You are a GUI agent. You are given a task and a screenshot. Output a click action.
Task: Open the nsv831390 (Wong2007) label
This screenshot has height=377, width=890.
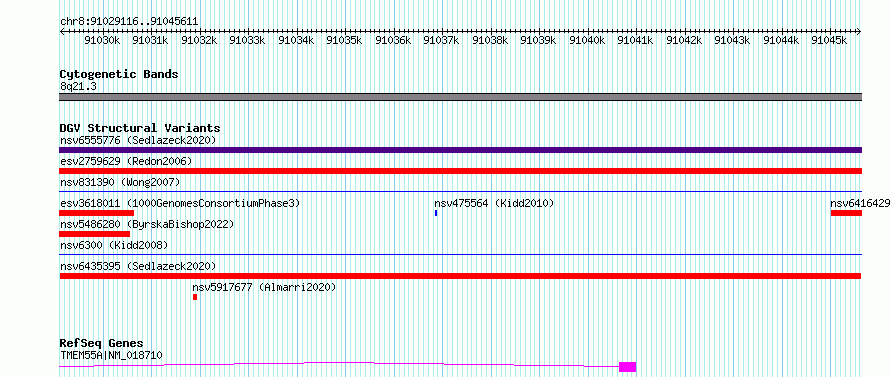[120, 182]
